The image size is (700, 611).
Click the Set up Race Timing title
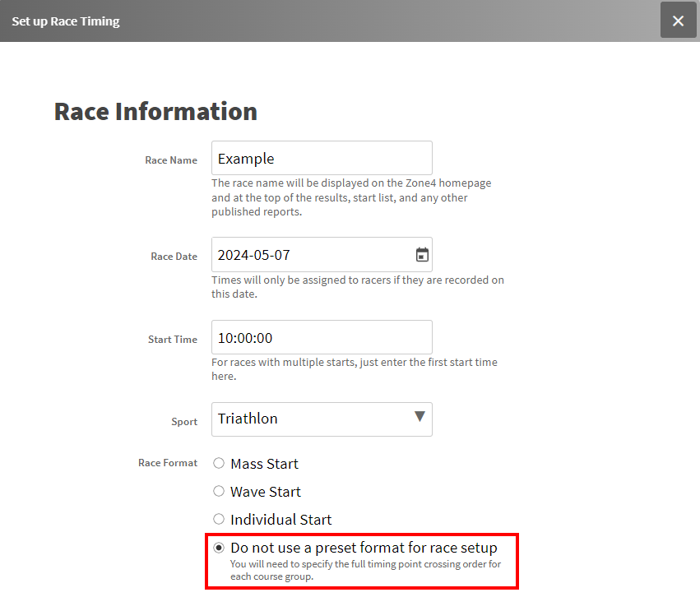[66, 21]
